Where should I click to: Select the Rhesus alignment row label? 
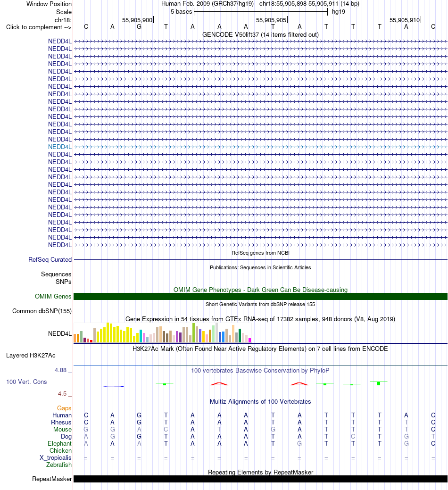pos(61,423)
